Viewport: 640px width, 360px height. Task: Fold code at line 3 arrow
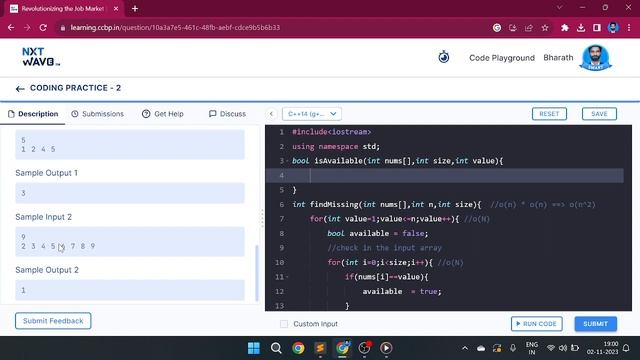(287, 161)
